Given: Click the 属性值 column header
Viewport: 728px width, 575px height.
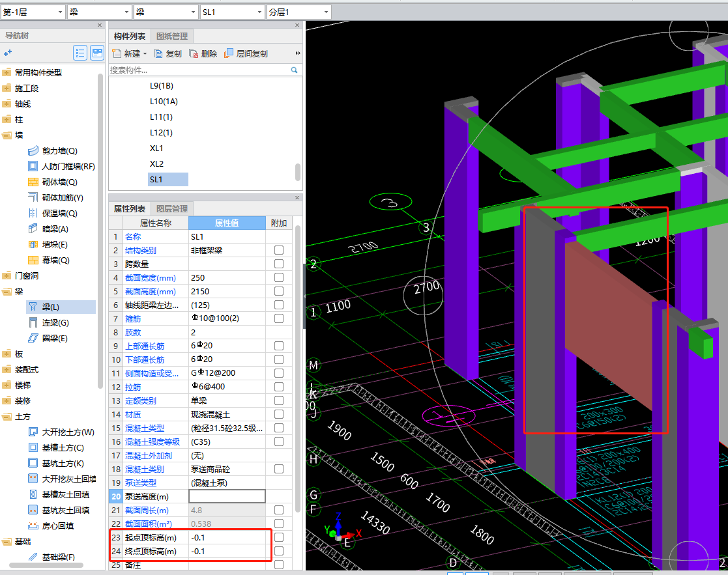Looking at the screenshot, I should 227,223.
